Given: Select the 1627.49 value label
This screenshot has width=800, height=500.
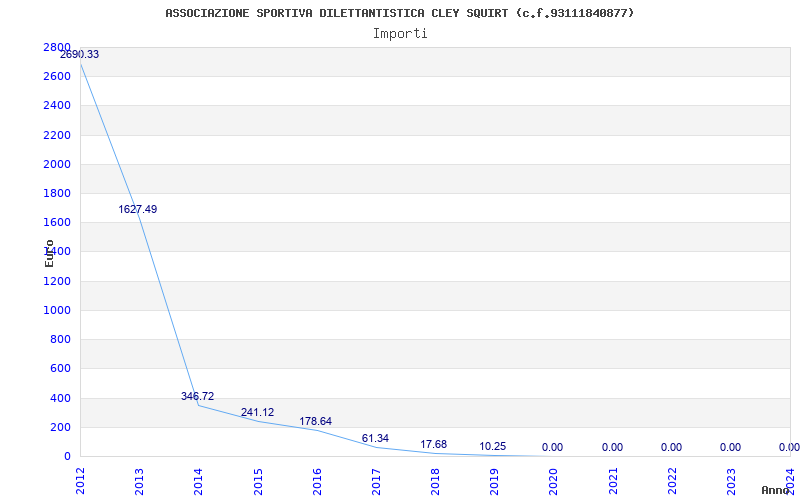Looking at the screenshot, I should click(138, 209).
